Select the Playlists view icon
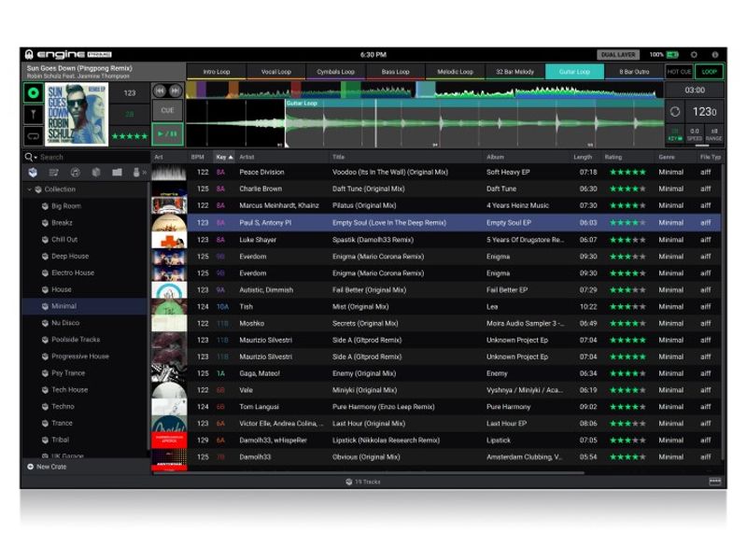 [53, 173]
